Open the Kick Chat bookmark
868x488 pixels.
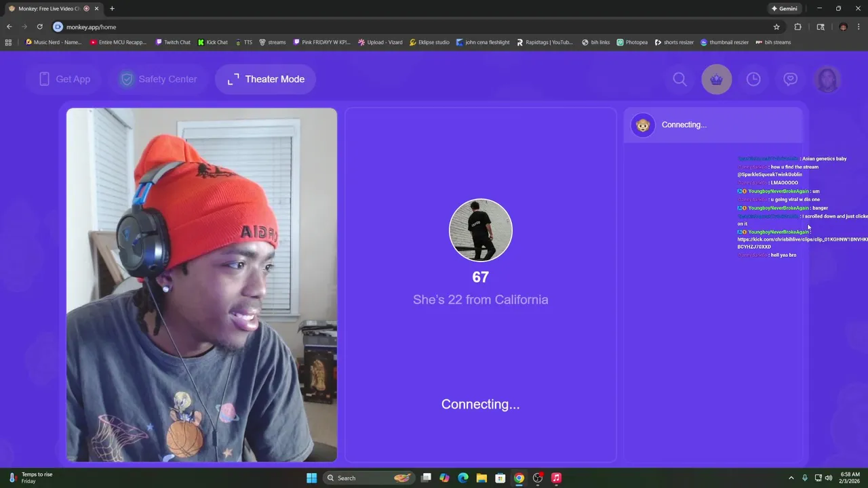pyautogui.click(x=213, y=42)
